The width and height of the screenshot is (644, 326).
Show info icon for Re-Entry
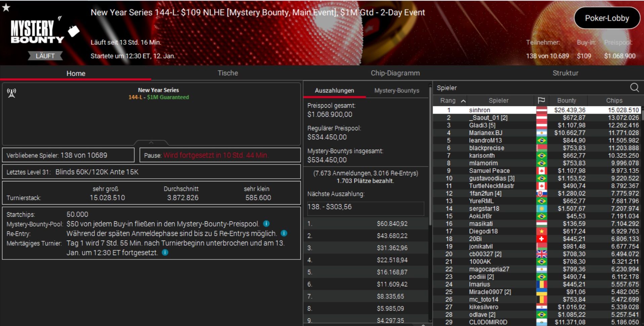pyautogui.click(x=284, y=233)
